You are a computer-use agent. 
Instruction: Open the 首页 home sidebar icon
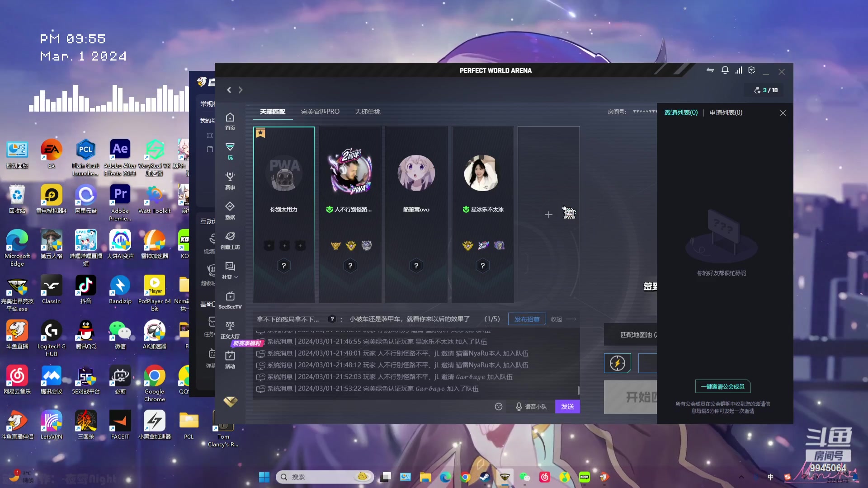coord(230,121)
